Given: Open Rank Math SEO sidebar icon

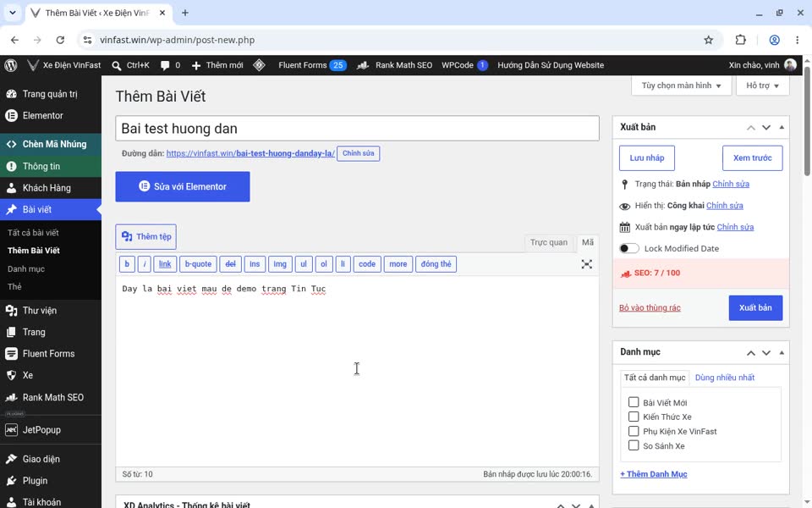Looking at the screenshot, I should coord(11,398).
